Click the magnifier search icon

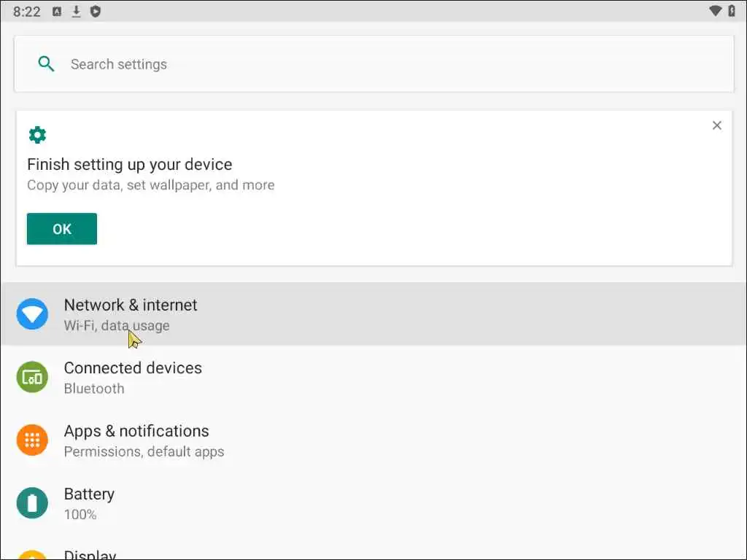46,64
